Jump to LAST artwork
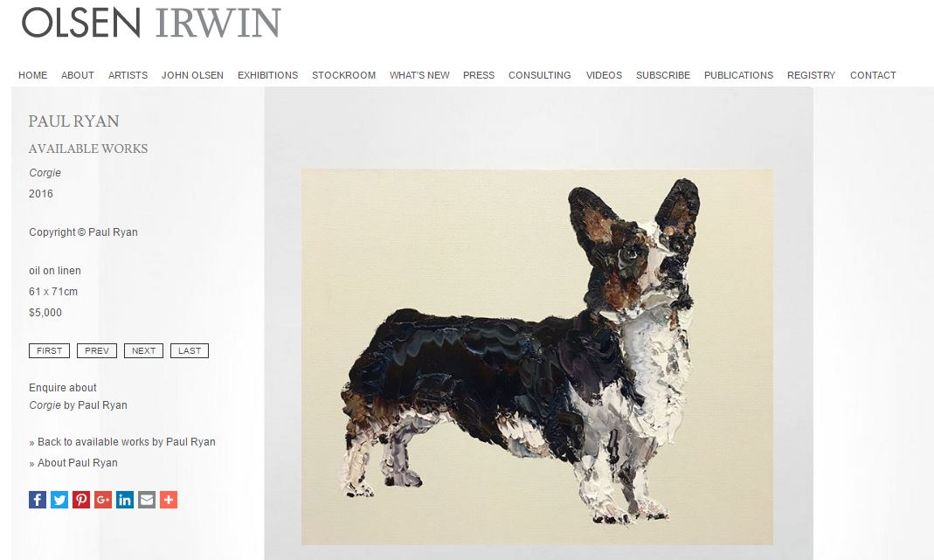This screenshot has width=934, height=560. click(x=190, y=351)
